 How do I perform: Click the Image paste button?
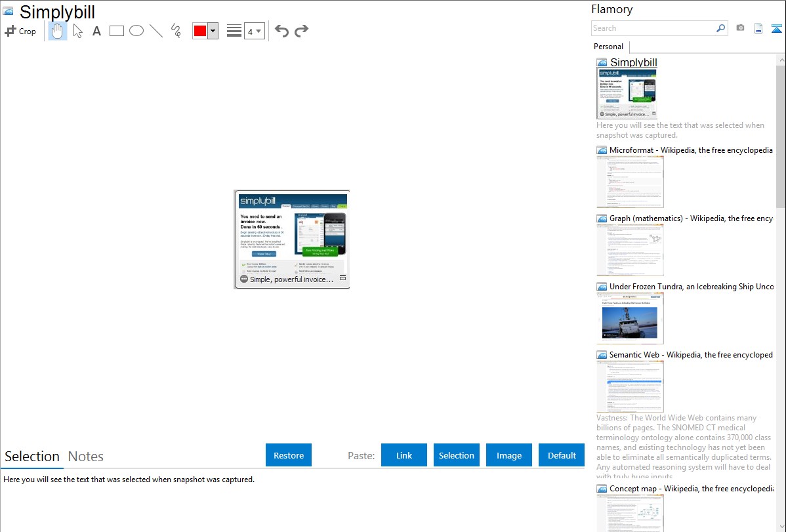508,455
